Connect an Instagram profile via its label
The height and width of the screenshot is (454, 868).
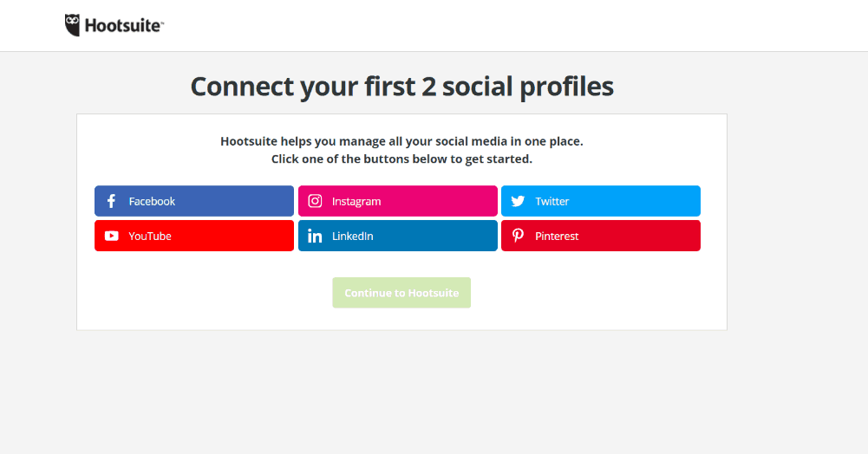pyautogui.click(x=356, y=201)
